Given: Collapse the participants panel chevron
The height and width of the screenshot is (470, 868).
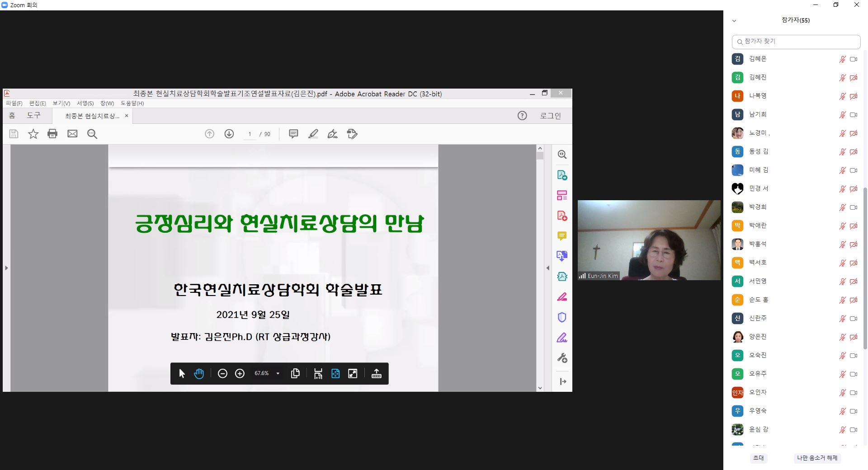Looking at the screenshot, I should pos(734,21).
